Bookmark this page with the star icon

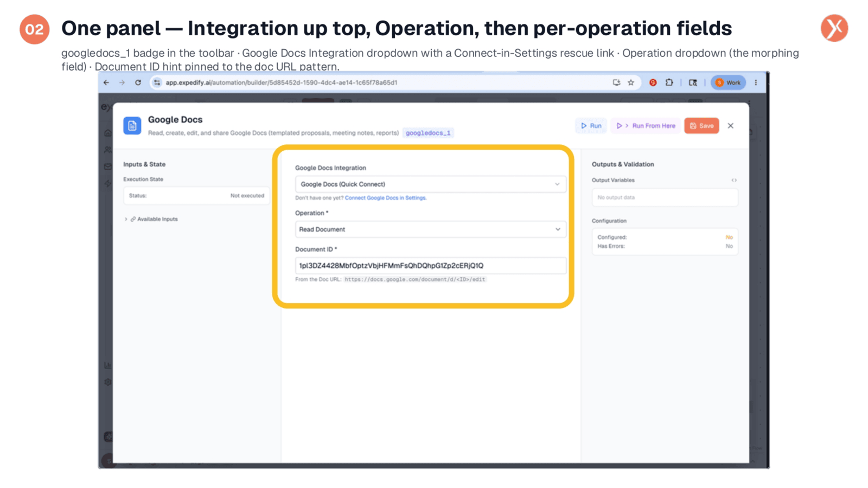click(631, 82)
